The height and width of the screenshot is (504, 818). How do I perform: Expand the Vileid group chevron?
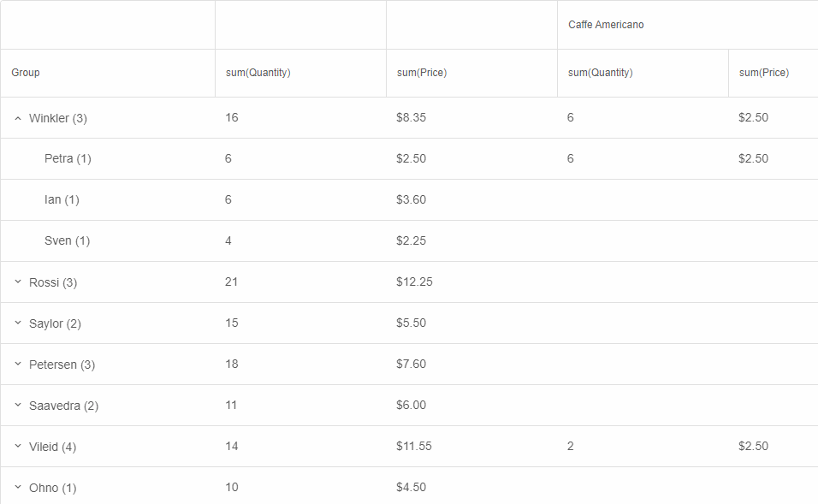click(x=18, y=447)
